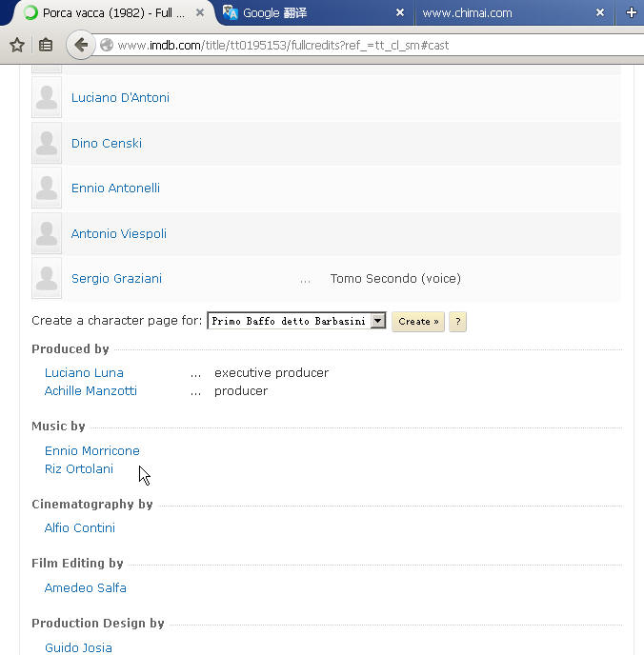Click Antonio Viespoli's placeholder photo
The image size is (644, 655).
[x=47, y=233]
